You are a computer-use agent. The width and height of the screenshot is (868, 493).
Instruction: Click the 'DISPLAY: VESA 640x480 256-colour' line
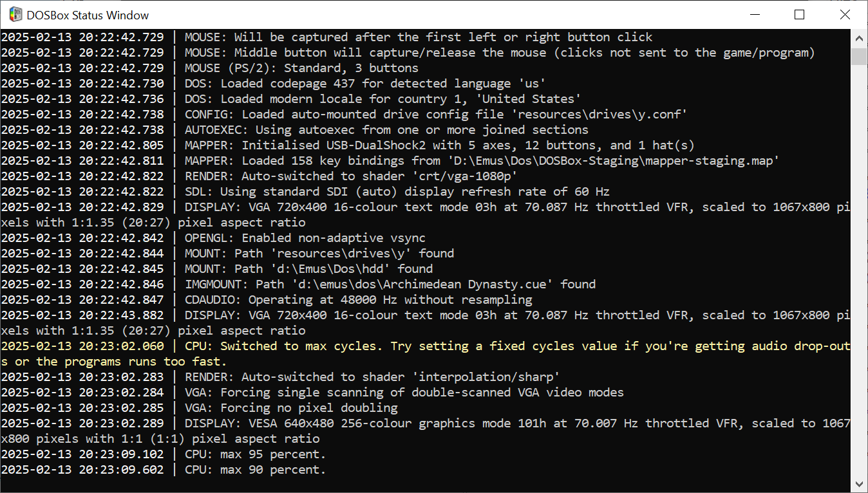(x=426, y=431)
